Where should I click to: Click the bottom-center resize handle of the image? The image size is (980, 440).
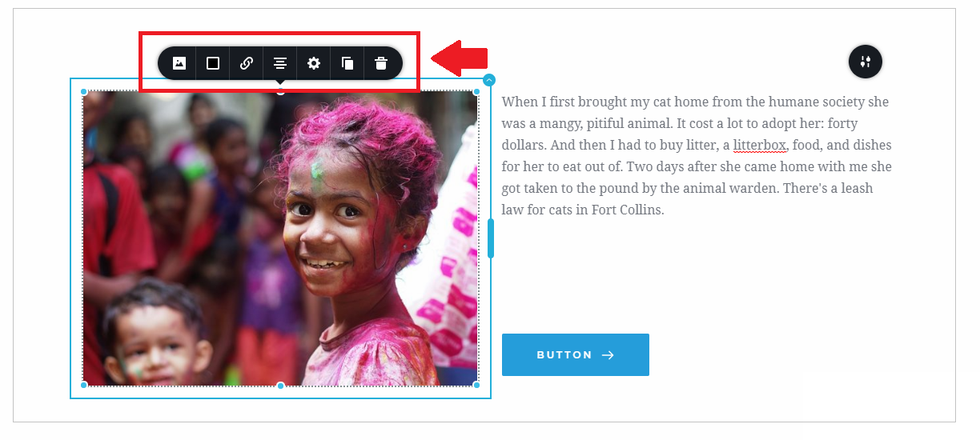tap(280, 386)
